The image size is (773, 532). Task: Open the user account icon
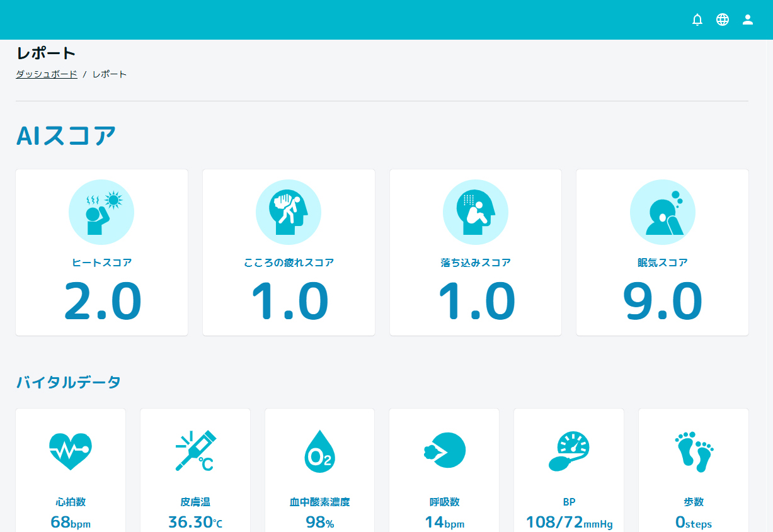pos(748,20)
